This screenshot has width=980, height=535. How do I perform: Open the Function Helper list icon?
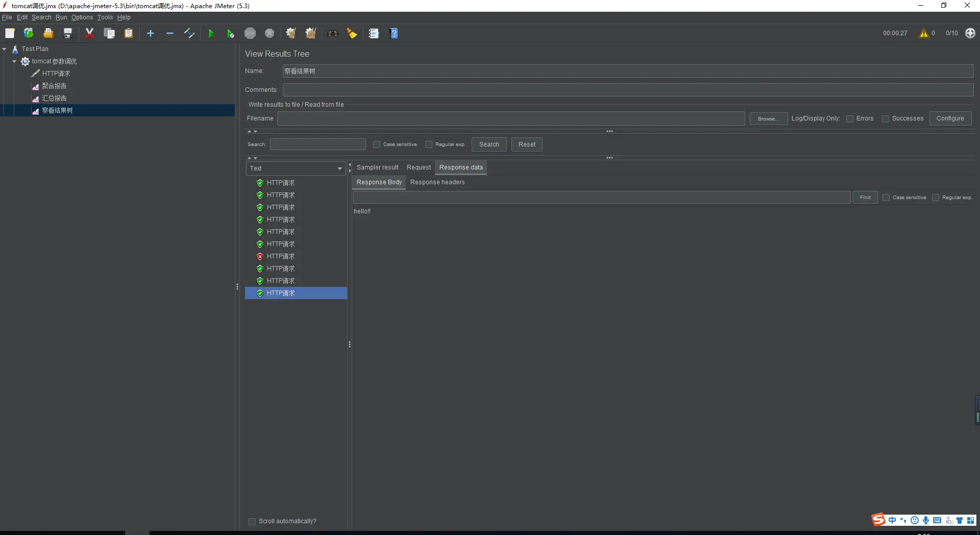tap(374, 33)
